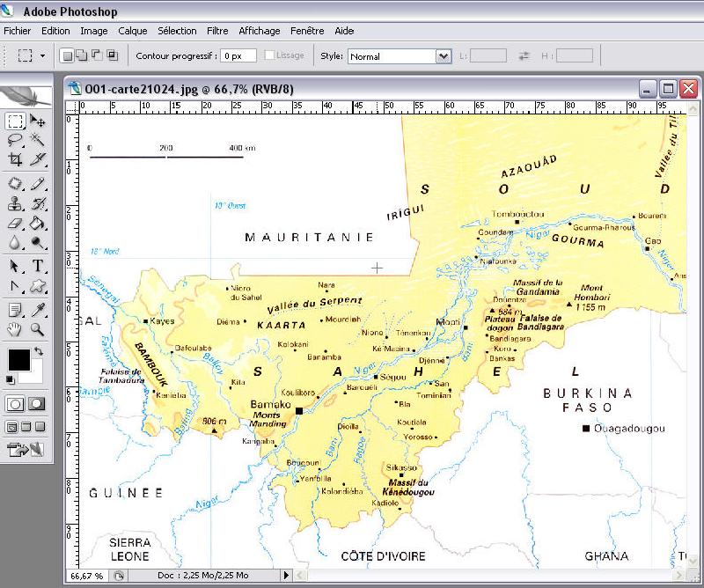Viewport: 704px width, 588px height.
Task: Enable New Selection mode in options bar
Action: point(67,55)
